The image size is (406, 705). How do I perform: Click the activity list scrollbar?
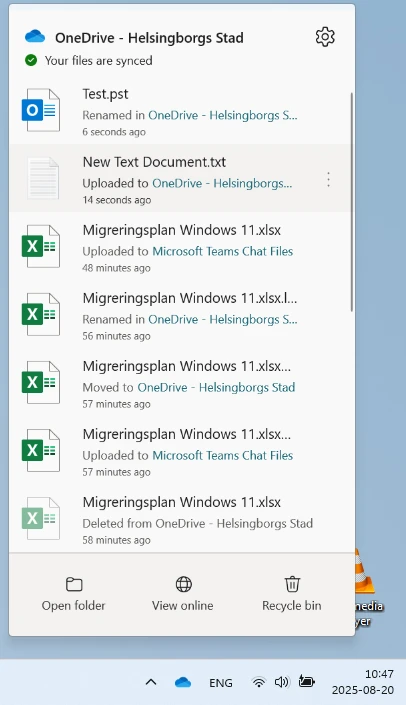352,201
